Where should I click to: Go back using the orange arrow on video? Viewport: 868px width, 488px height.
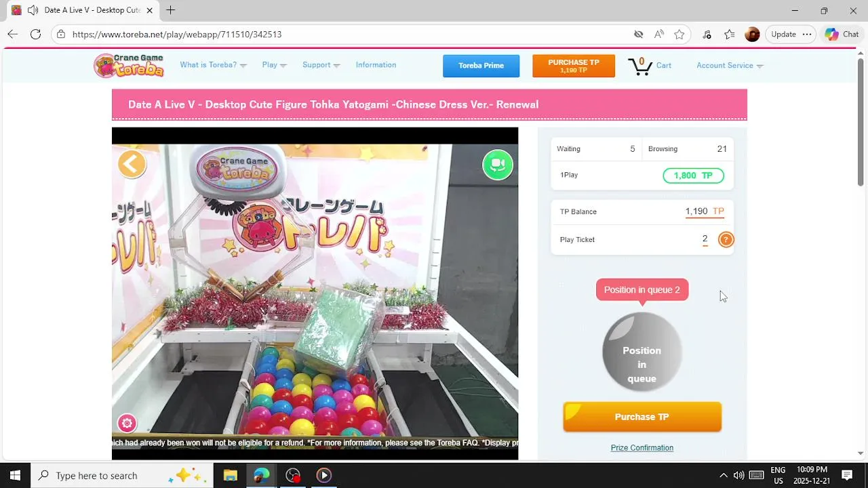tap(132, 163)
